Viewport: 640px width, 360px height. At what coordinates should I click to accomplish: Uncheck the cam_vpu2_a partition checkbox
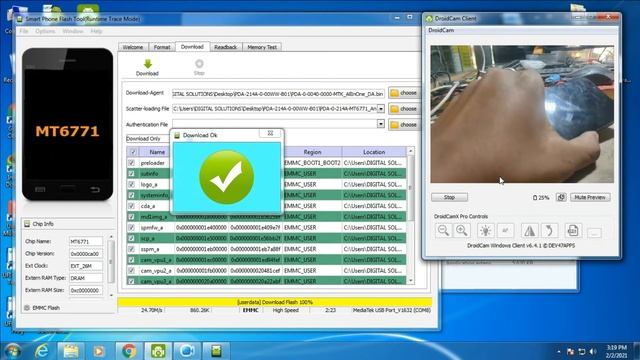(131, 270)
